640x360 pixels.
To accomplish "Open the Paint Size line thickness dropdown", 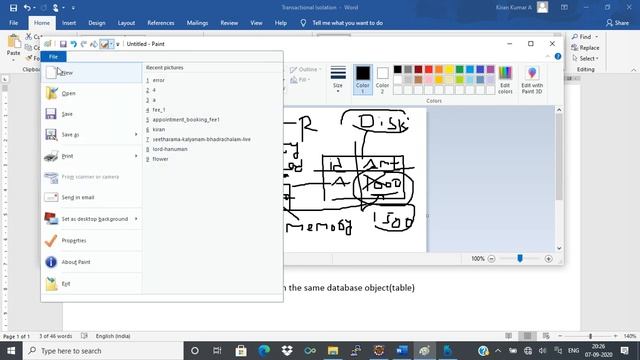I will [338, 79].
